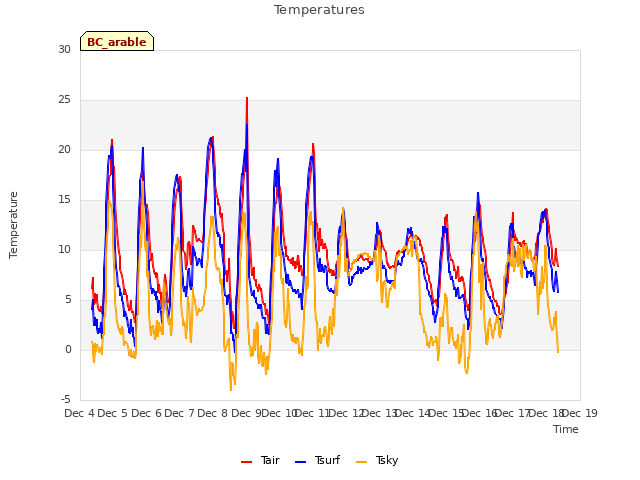Image resolution: width=640 pixels, height=480 pixels.
Task: Click the Dec 5 x-axis label
Action: 113,413
